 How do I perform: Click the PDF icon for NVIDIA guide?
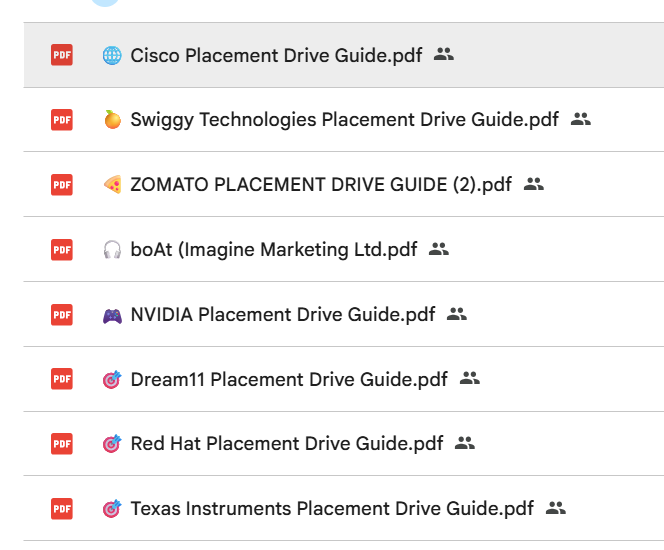point(62,315)
